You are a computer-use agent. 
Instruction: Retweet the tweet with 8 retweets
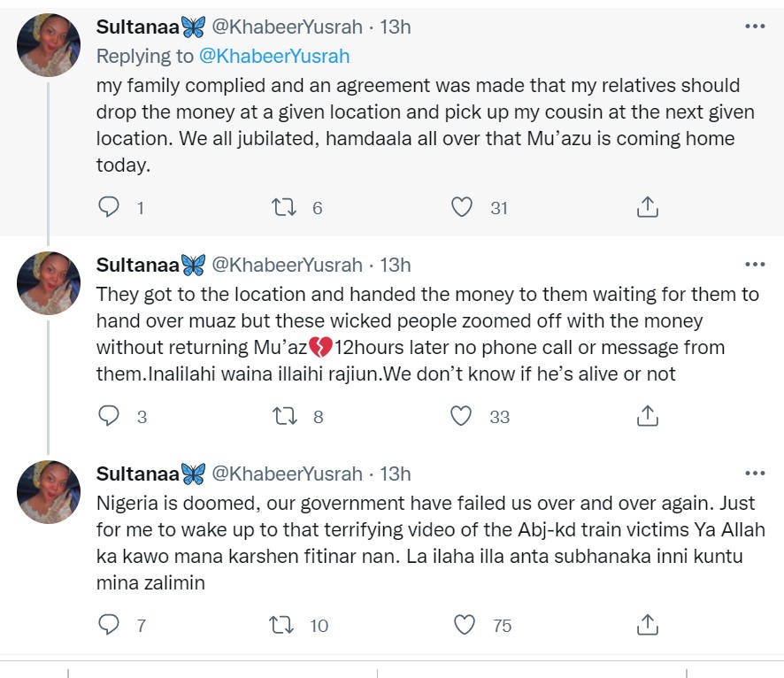tap(281, 416)
